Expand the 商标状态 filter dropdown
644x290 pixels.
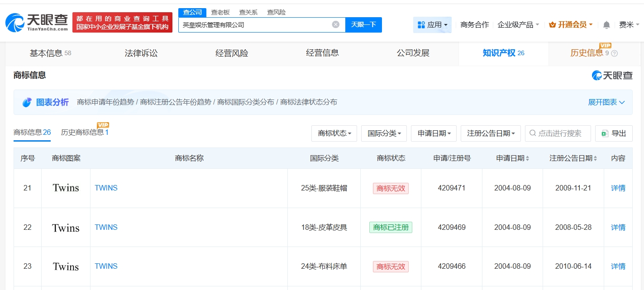(334, 133)
